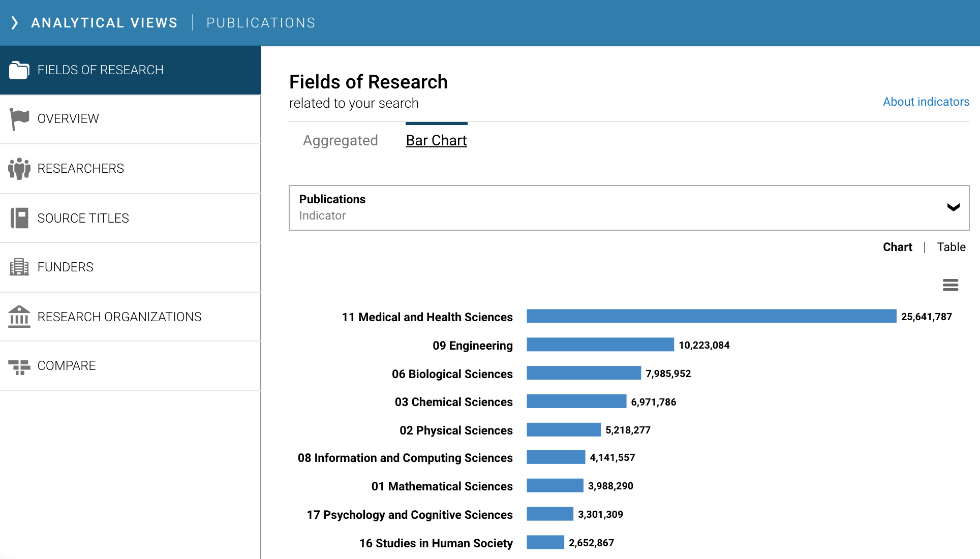Image resolution: width=980 pixels, height=559 pixels.
Task: Expand the Analytical Views chevron
Action: coord(15,23)
